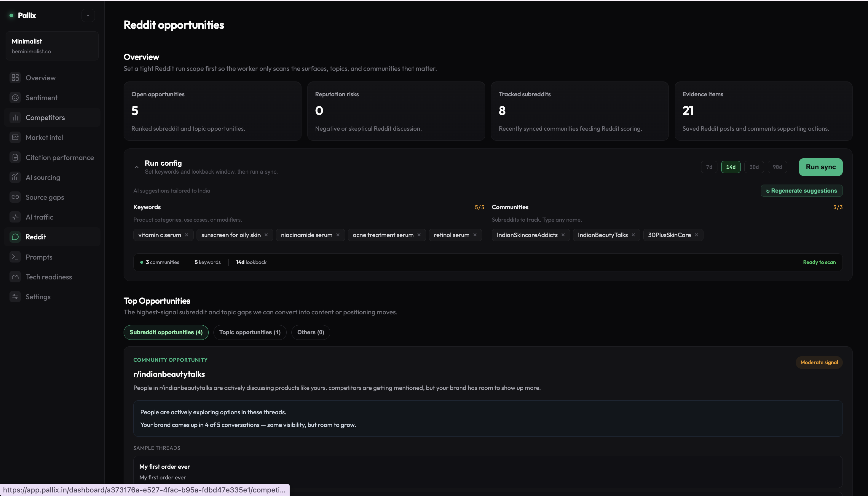Click the 5 keywords summary text

point(208,262)
